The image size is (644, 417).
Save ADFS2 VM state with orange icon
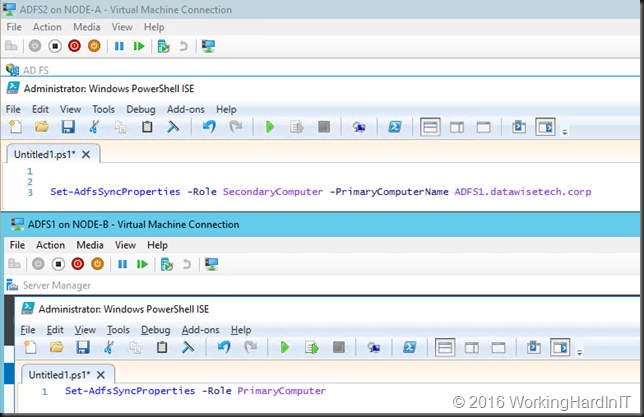pos(94,46)
